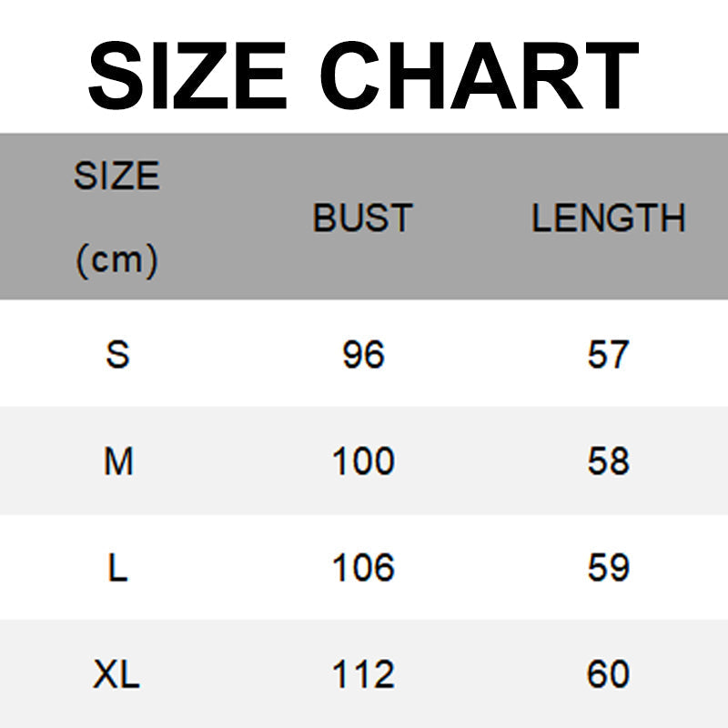Click the (cm) unit label
This screenshot has height=728, width=728.
point(116,261)
